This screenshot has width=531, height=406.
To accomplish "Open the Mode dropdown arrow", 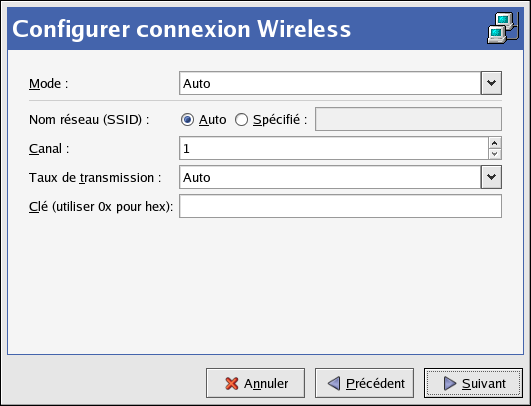I will pos(491,83).
